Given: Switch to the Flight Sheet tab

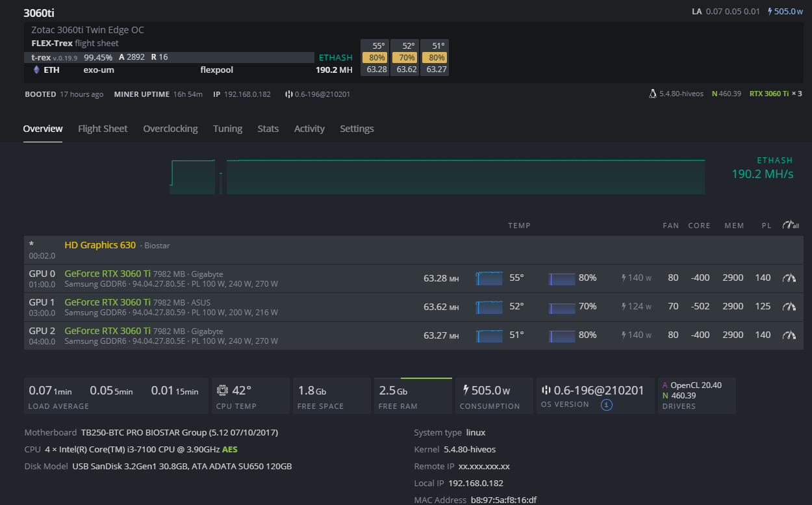Looking at the screenshot, I should click(103, 129).
